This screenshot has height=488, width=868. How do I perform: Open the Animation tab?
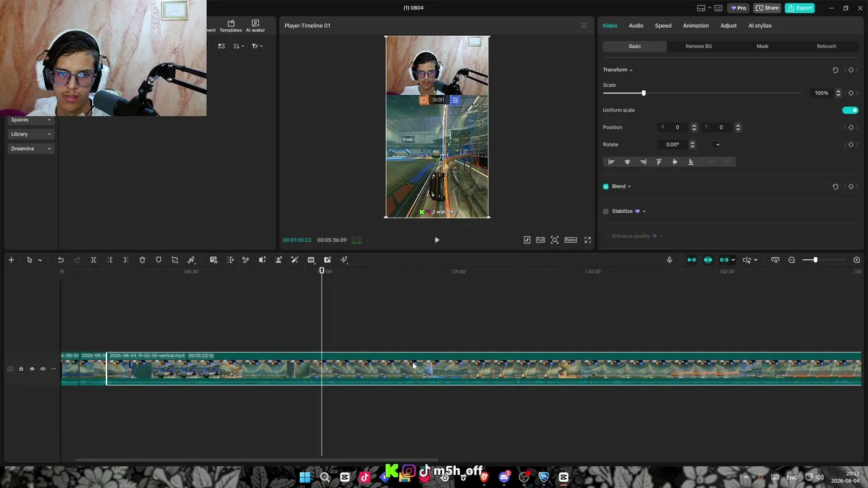point(696,26)
